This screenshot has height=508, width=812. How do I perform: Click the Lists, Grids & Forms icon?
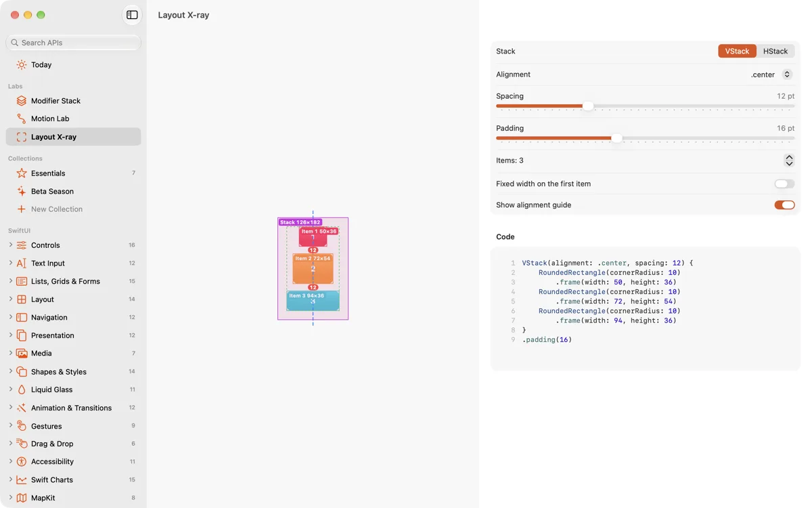click(x=22, y=281)
